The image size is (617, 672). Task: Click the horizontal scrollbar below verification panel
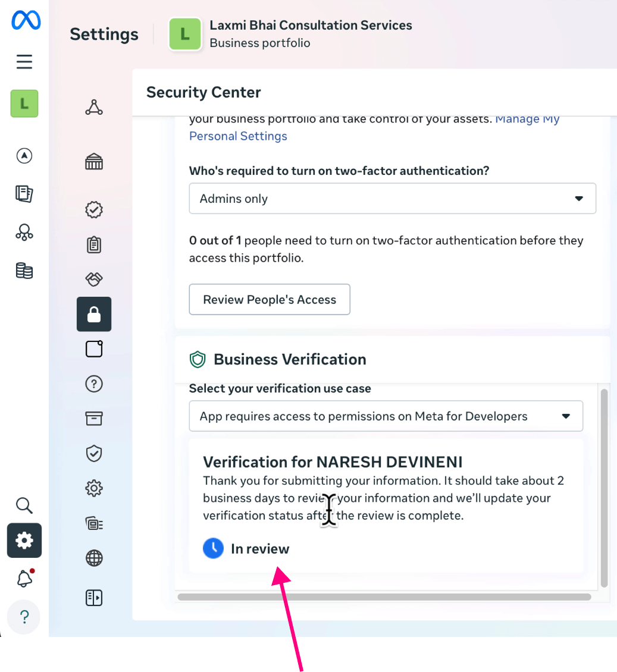[384, 597]
